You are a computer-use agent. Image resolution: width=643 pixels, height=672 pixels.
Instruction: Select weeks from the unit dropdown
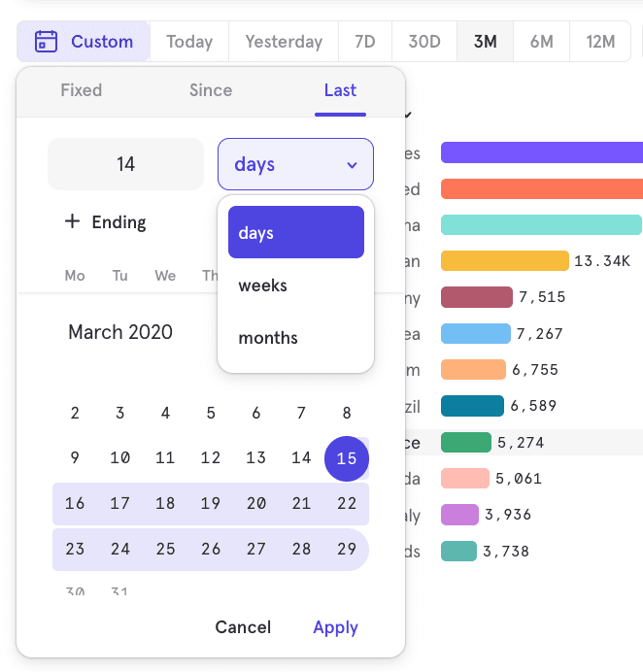pyautogui.click(x=262, y=286)
